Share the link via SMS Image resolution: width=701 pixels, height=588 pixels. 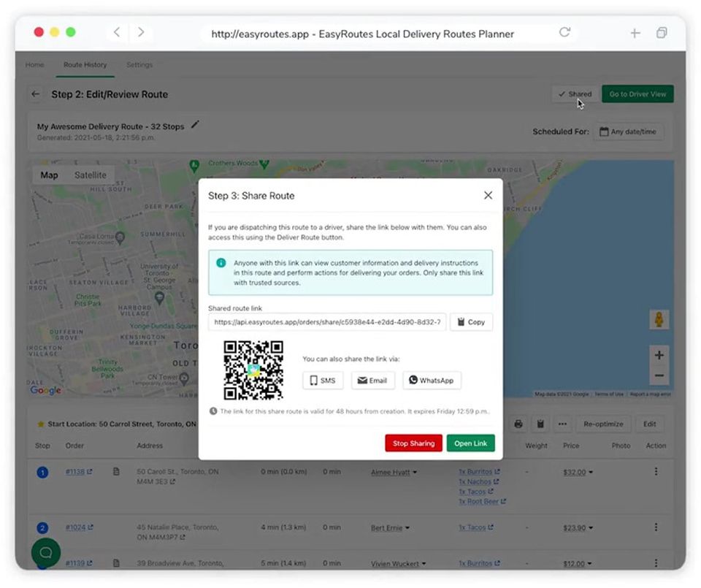pyautogui.click(x=322, y=381)
